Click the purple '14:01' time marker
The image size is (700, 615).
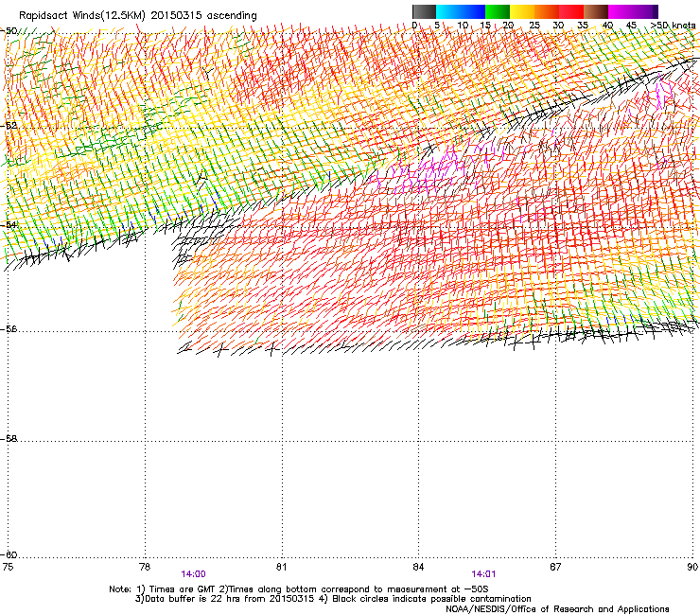click(x=483, y=574)
